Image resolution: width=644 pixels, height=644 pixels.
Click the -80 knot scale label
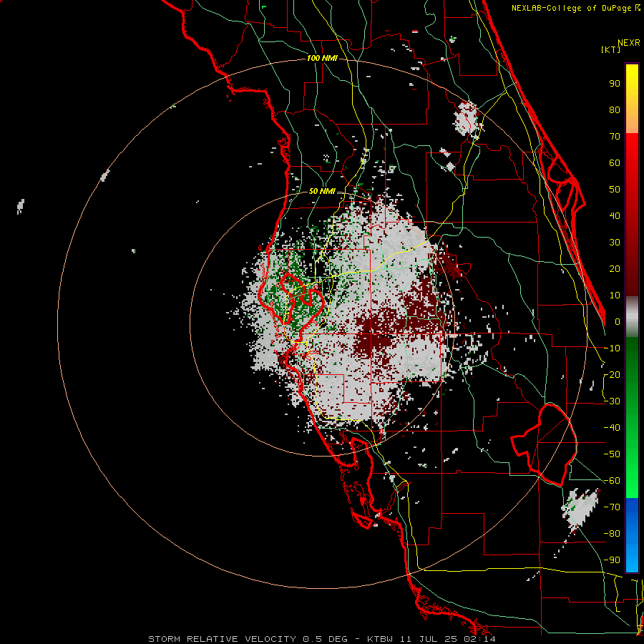612,534
